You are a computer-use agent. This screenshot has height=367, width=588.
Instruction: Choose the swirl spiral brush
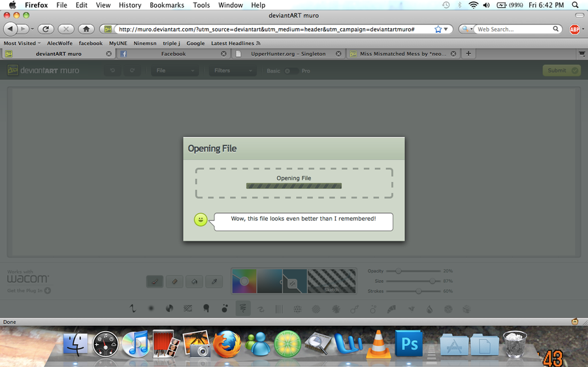click(x=261, y=309)
